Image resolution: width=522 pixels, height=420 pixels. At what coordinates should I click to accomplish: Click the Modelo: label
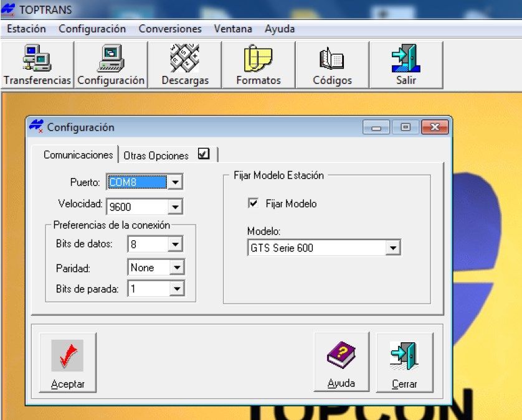point(263,231)
